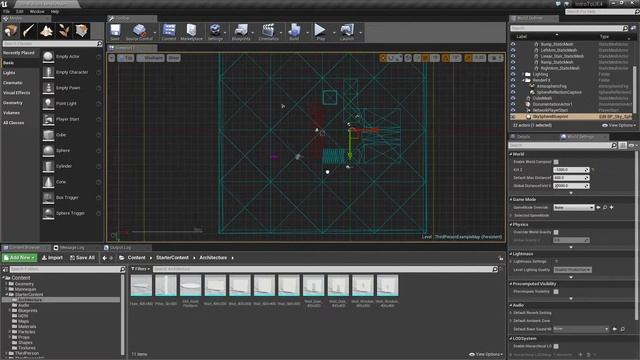The height and width of the screenshot is (360, 640).
Task: Open the File menu
Action: 7,11
